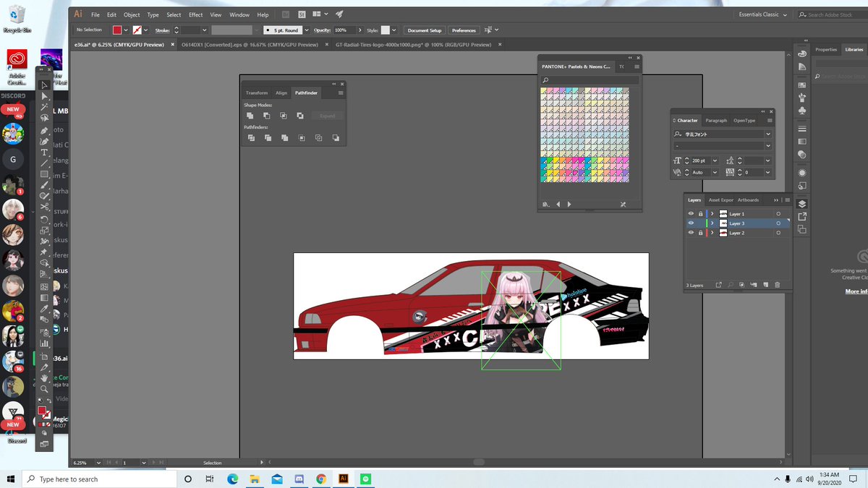Click the More info link
Image resolution: width=868 pixels, height=488 pixels.
click(856, 291)
